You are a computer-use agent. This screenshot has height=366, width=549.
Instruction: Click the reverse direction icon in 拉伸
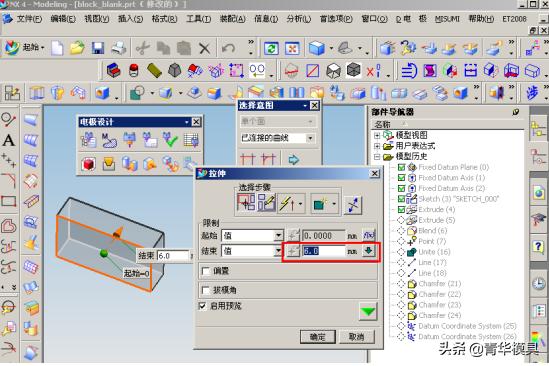point(353,205)
